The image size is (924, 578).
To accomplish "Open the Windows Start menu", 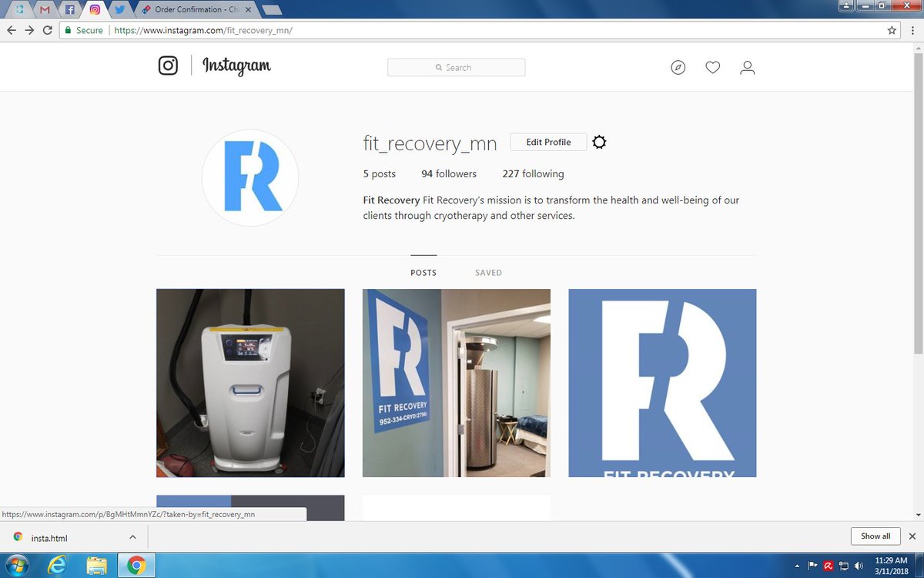I will coord(17,565).
